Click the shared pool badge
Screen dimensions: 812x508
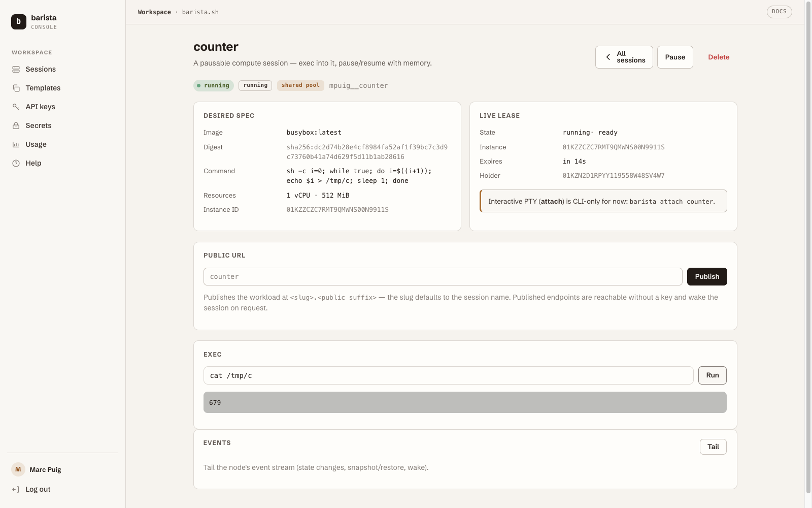point(300,85)
